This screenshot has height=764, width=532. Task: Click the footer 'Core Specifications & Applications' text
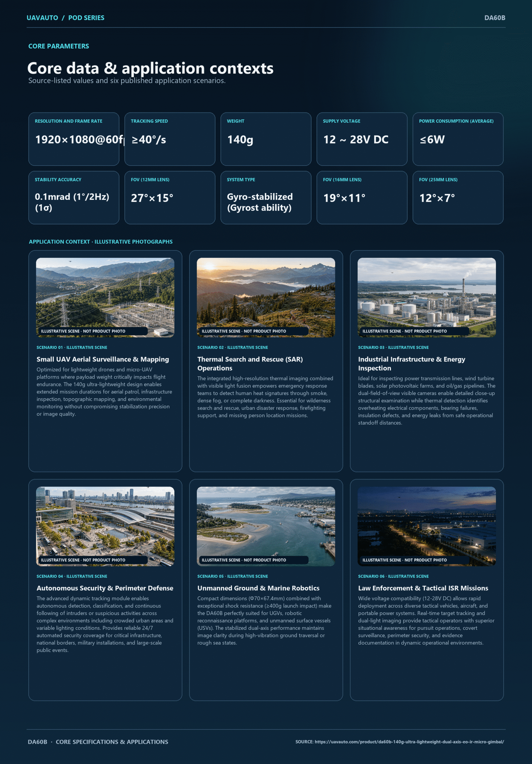(x=112, y=742)
